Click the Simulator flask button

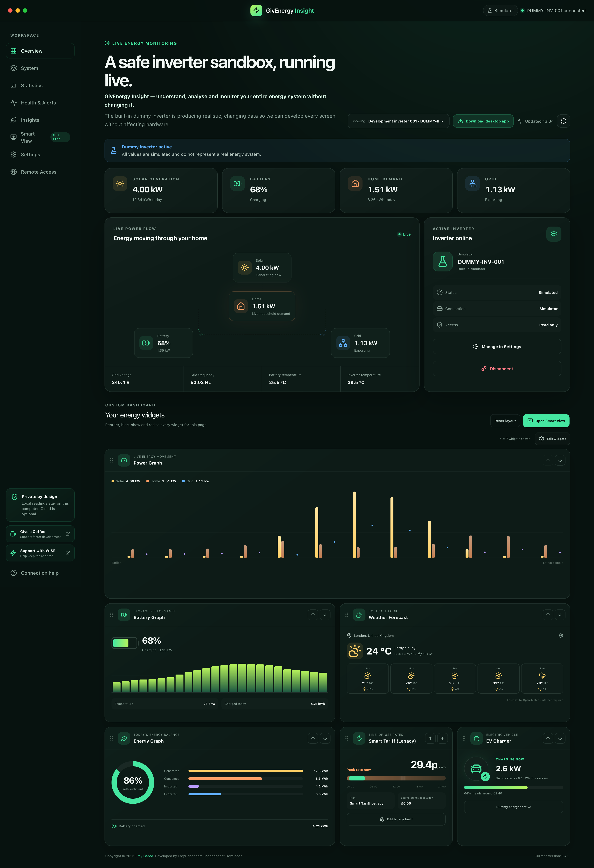point(500,10)
